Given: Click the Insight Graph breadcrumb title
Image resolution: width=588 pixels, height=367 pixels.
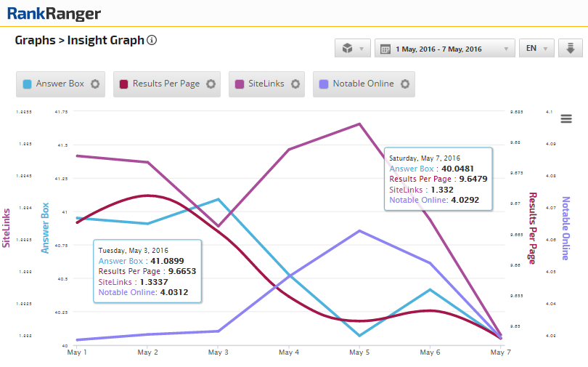Looking at the screenshot, I should tap(106, 41).
